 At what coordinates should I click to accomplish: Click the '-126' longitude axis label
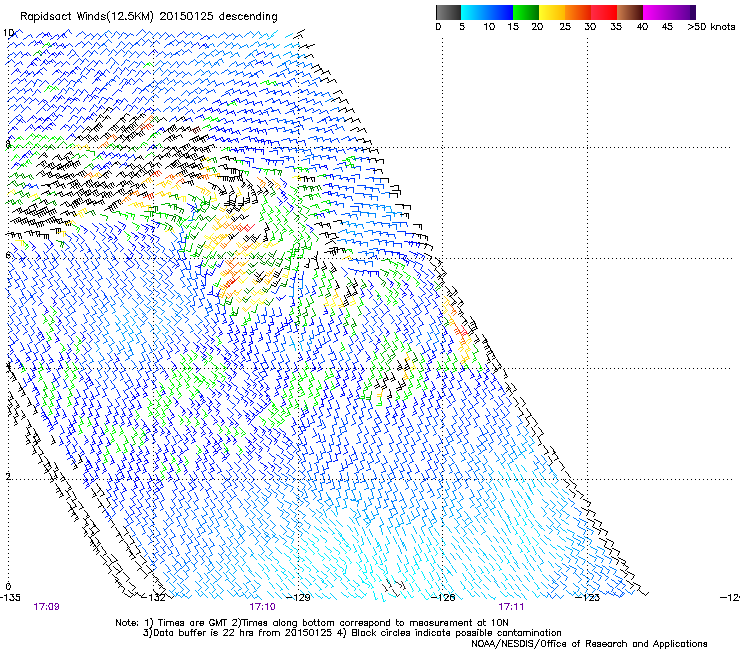tap(443, 597)
